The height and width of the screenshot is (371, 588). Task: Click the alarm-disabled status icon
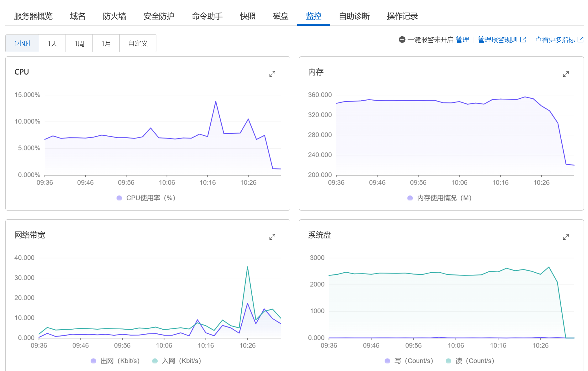point(402,39)
